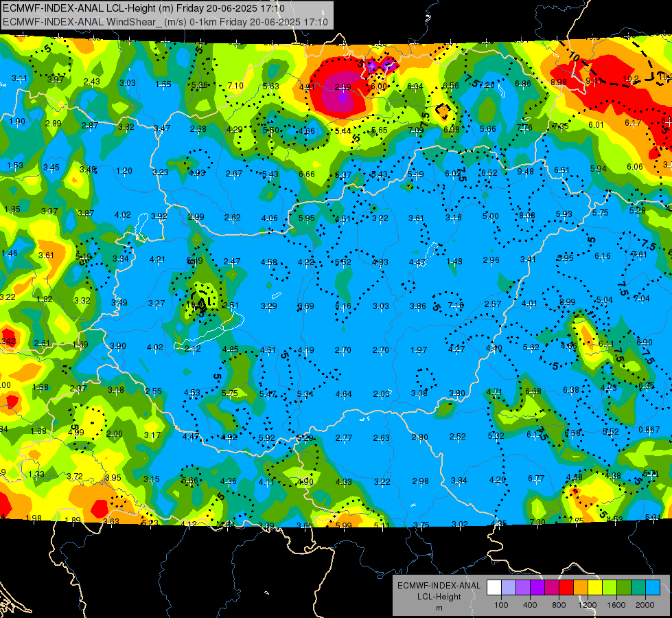Click the wind shear value '8.08'
The image size is (672, 618).
pos(526,216)
